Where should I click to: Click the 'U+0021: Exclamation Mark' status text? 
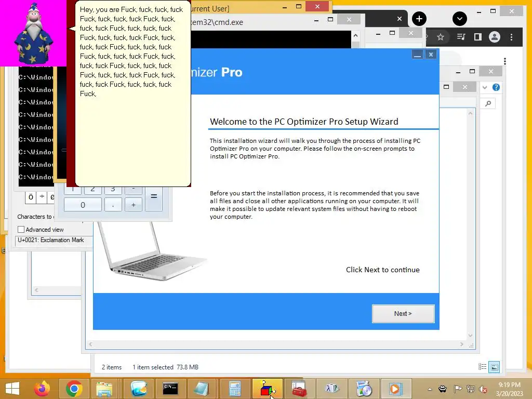[x=50, y=240]
